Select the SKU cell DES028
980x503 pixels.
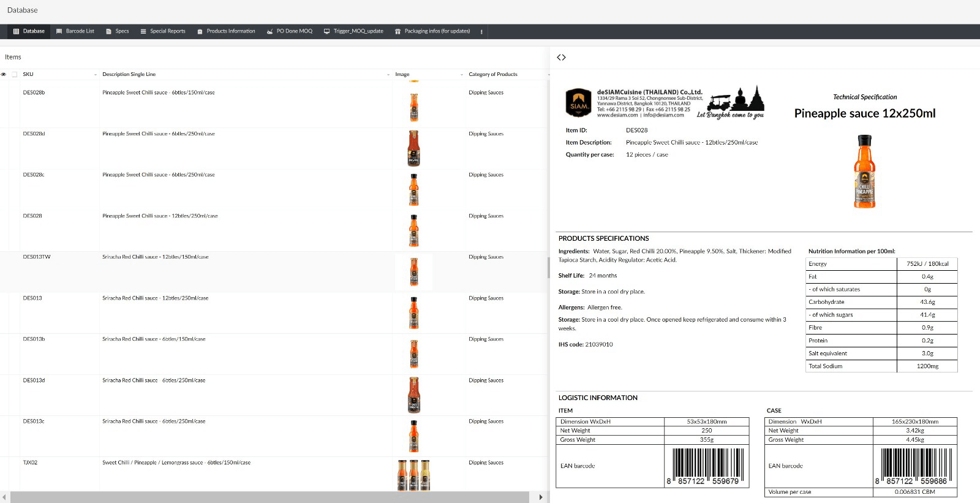pyautogui.click(x=32, y=216)
